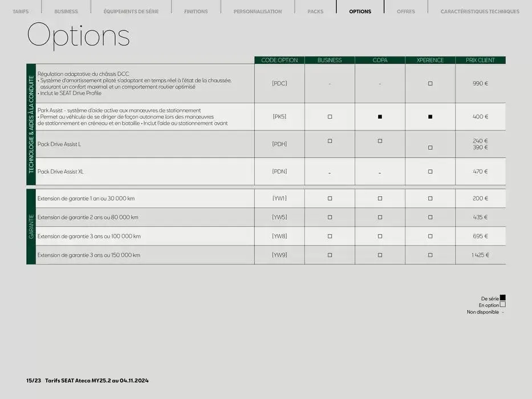Click the [YW9] option code

point(279,255)
